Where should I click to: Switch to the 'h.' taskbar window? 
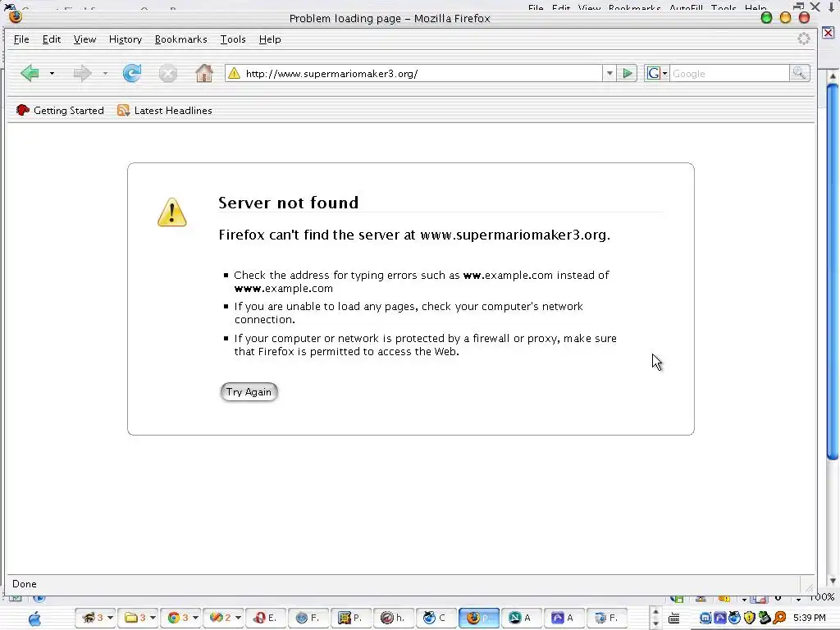tap(393, 618)
